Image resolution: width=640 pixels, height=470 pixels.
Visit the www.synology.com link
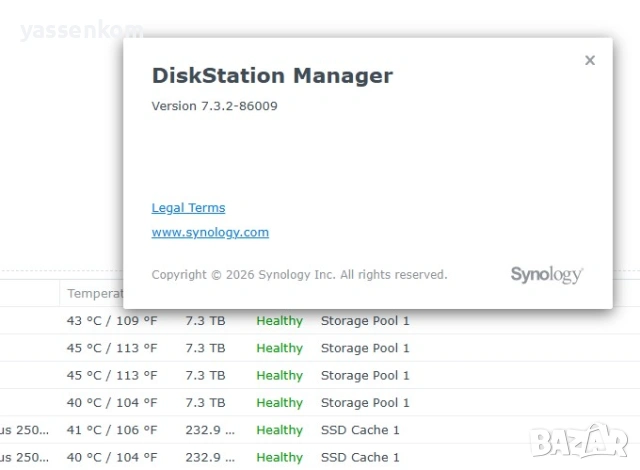pyautogui.click(x=210, y=232)
